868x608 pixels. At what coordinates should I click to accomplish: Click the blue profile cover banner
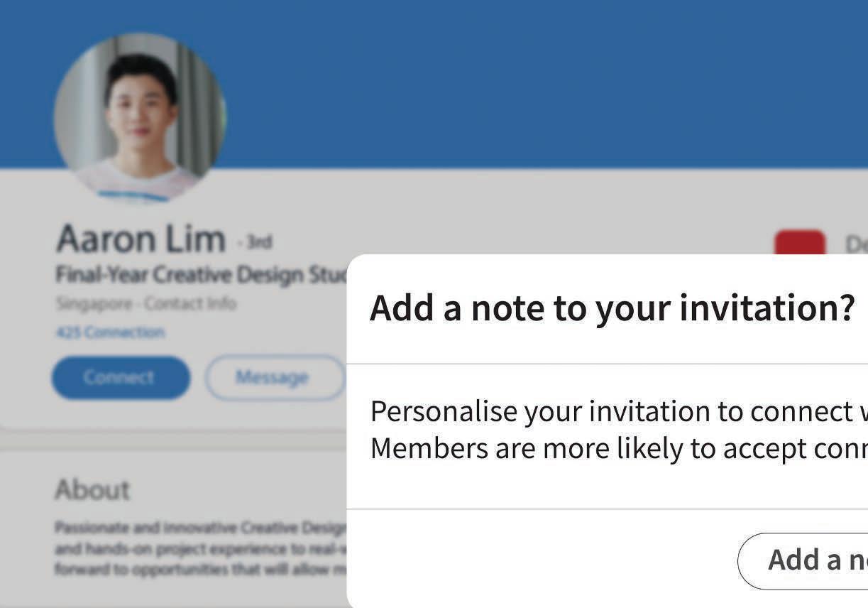click(x=497, y=78)
